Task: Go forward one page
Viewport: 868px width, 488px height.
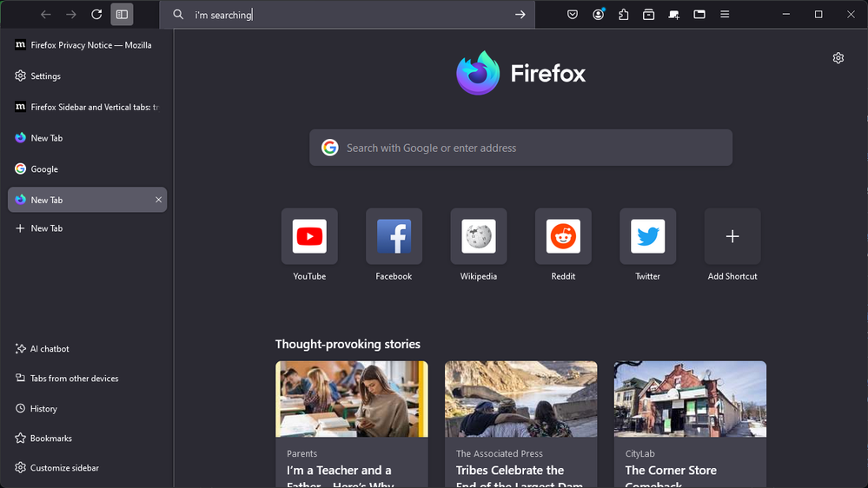Action: click(x=71, y=15)
